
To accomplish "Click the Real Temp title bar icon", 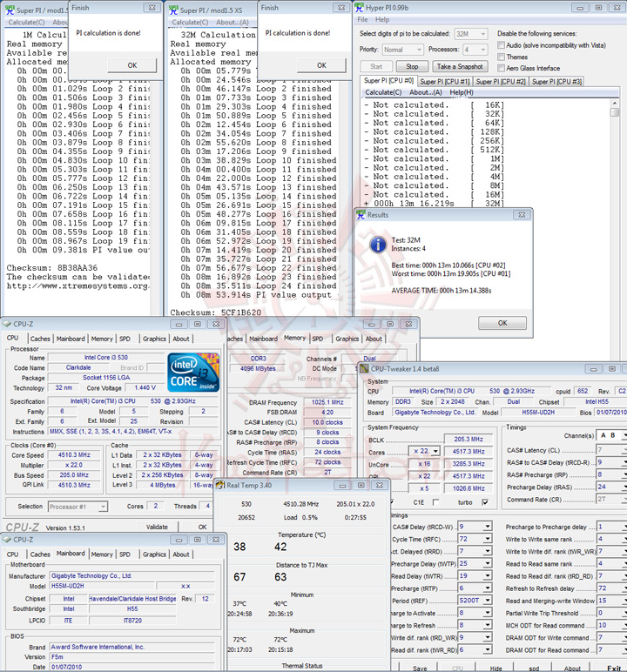I will pos(220,485).
